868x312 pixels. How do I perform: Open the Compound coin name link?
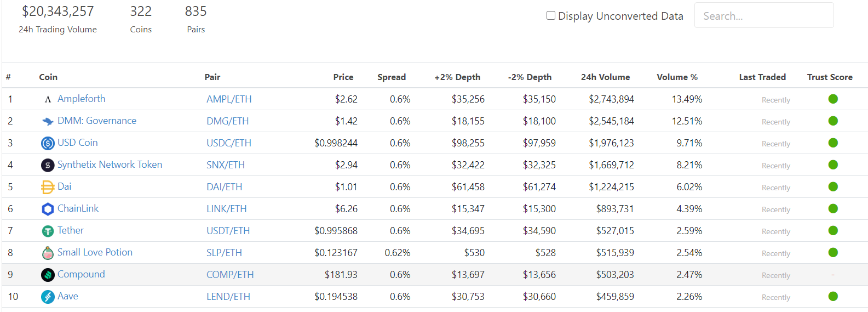pos(81,274)
